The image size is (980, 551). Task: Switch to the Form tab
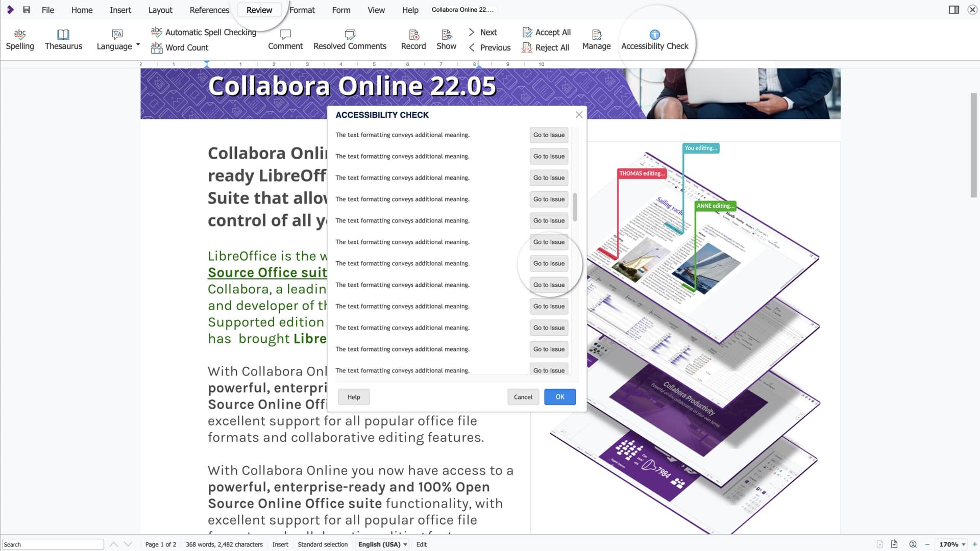341,10
